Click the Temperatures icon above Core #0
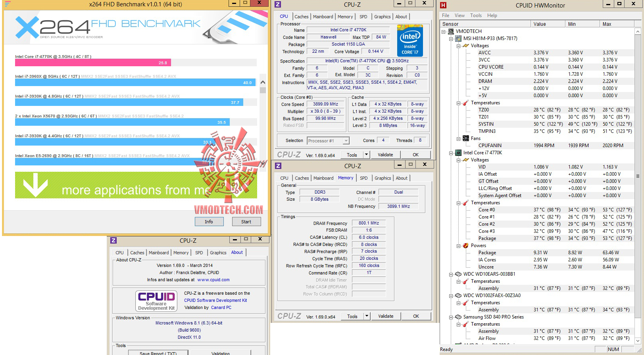The width and height of the screenshot is (644, 355). click(x=466, y=203)
